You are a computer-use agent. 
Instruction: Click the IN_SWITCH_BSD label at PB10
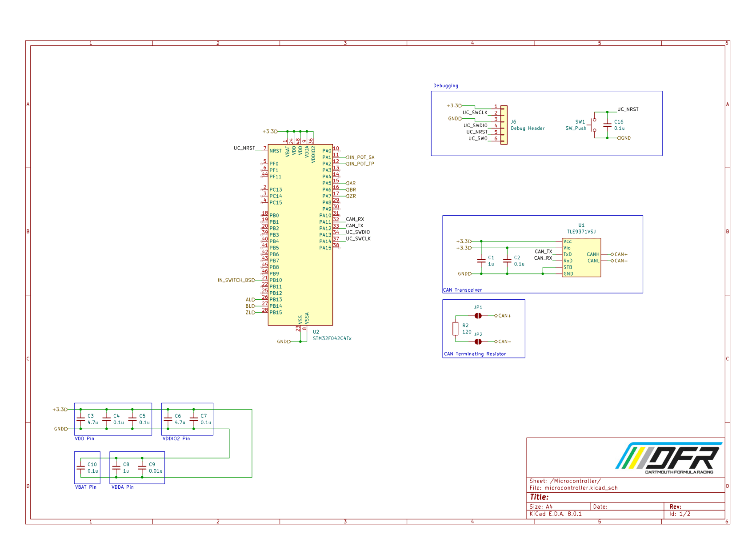(x=236, y=280)
